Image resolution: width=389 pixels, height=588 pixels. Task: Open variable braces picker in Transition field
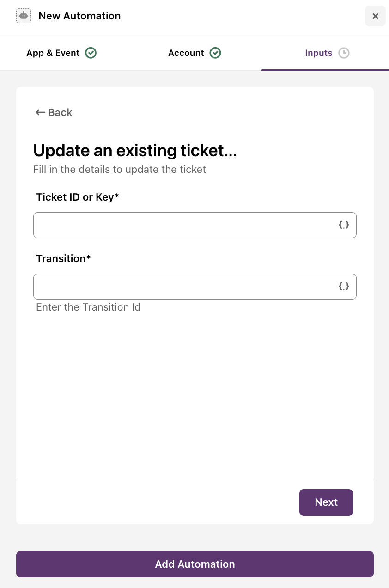(x=344, y=287)
